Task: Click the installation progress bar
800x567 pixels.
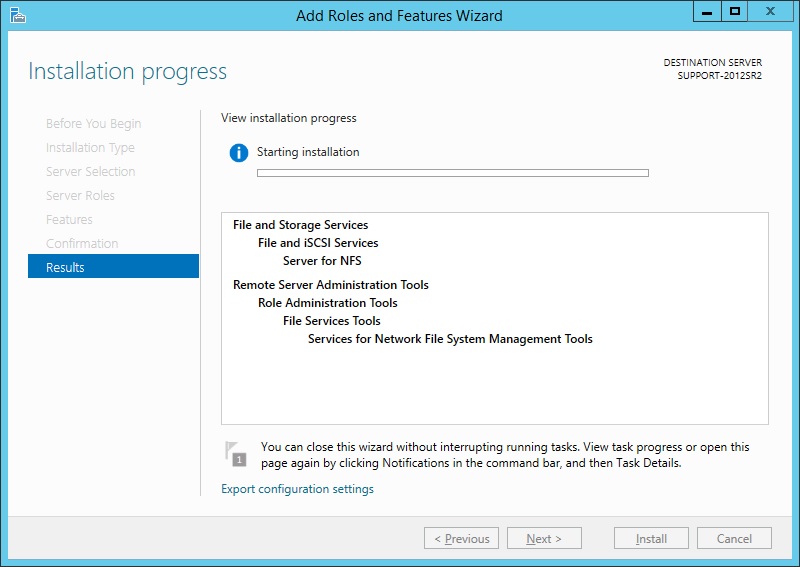Action: point(452,173)
